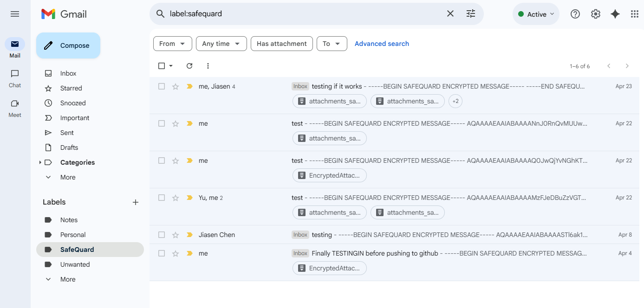The width and height of the screenshot is (644, 308).
Task: Go to older messages arrow
Action: (x=627, y=66)
